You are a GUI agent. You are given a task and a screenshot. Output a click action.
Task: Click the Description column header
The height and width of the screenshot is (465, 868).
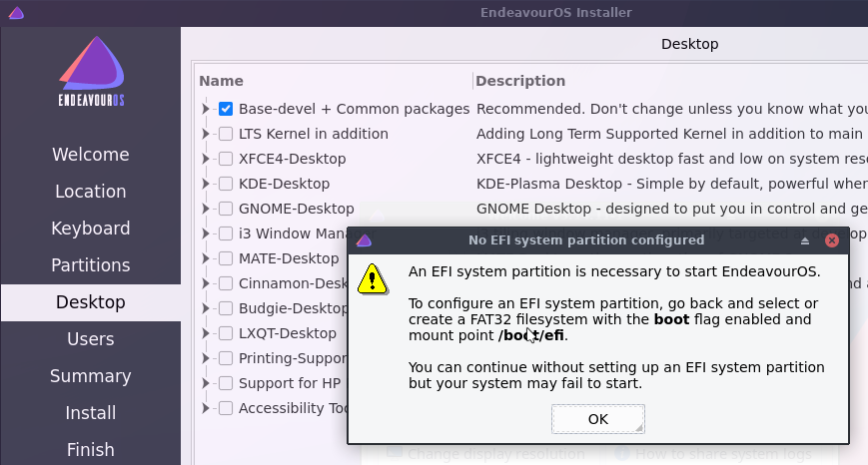(520, 81)
